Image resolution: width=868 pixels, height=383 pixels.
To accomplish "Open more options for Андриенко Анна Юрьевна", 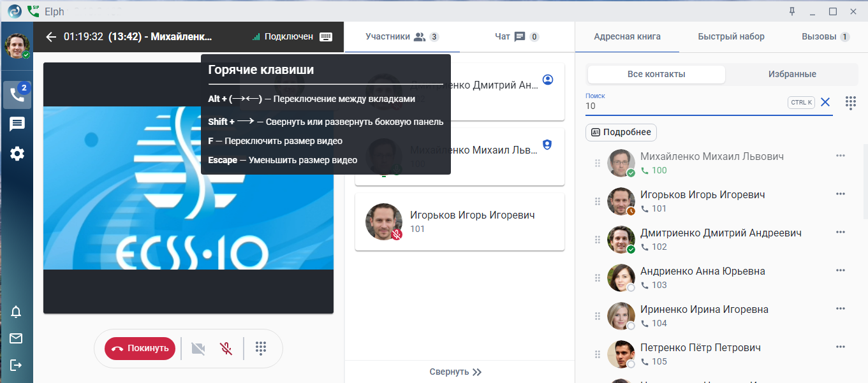I will [841, 271].
